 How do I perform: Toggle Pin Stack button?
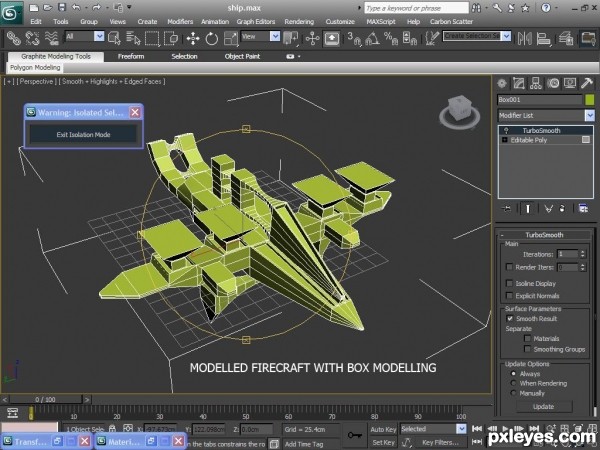[506, 209]
